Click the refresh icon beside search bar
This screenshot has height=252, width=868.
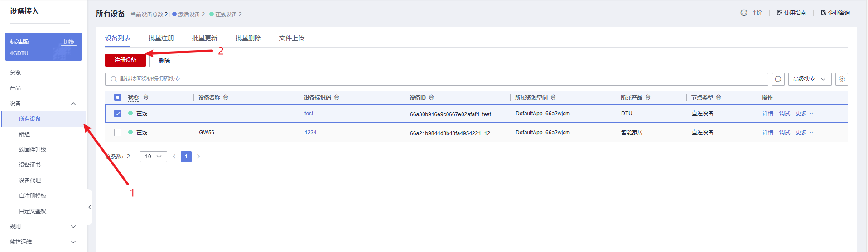(x=778, y=79)
